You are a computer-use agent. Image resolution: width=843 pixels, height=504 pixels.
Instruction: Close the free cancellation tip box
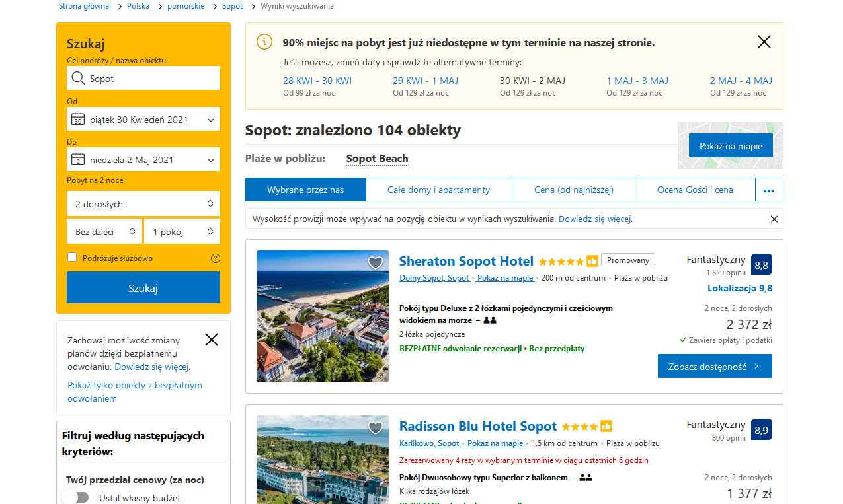211,340
